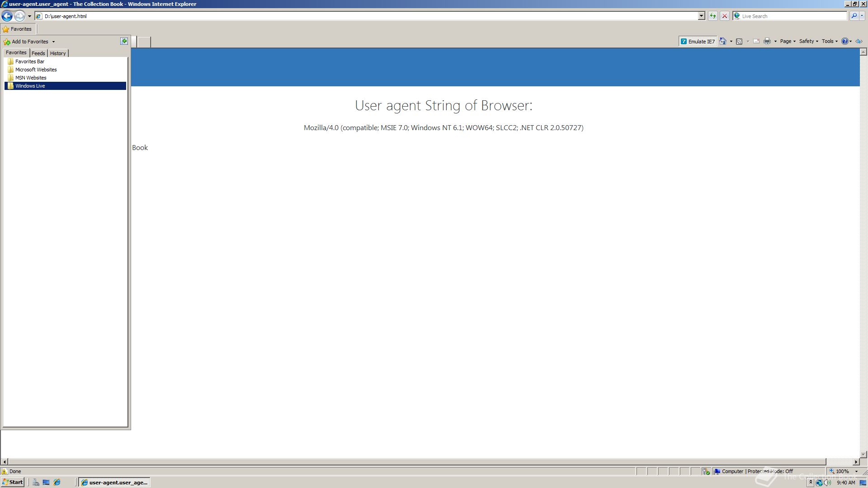The width and height of the screenshot is (868, 488).
Task: Click the horizontal scrollbar left arrow
Action: click(x=5, y=462)
